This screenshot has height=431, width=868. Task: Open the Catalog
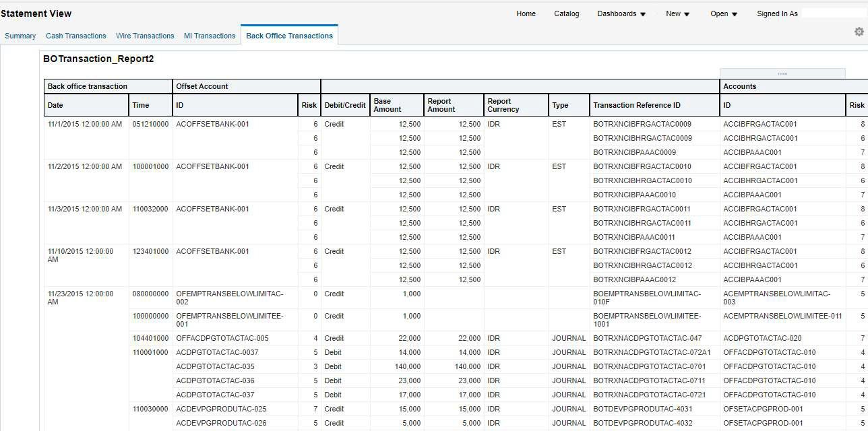click(x=566, y=13)
